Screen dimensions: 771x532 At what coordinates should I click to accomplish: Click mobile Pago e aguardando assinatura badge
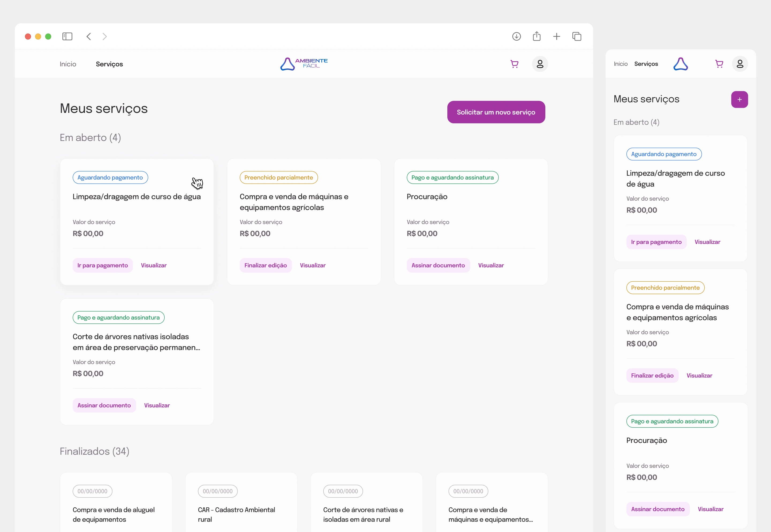pos(672,421)
